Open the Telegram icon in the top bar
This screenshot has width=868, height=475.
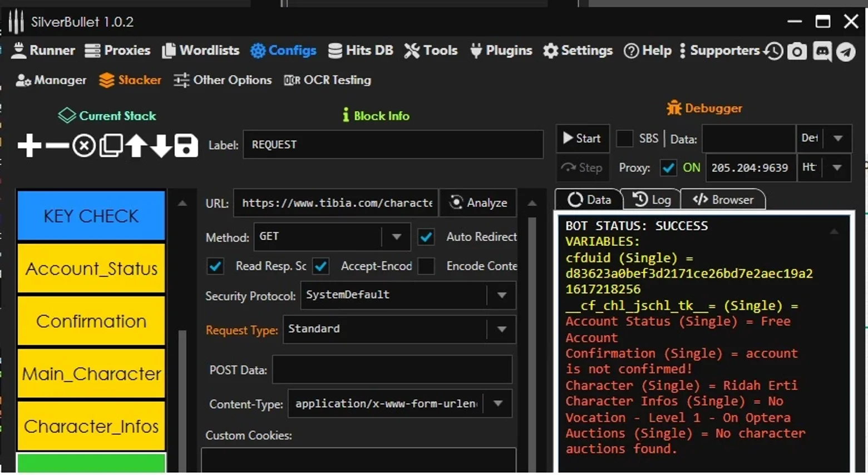coord(846,52)
